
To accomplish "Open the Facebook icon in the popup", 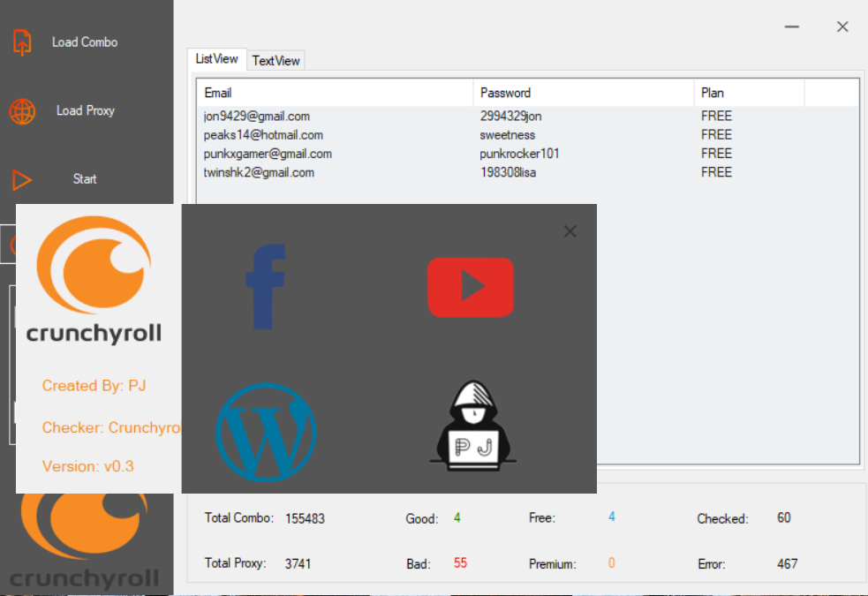I will (266, 287).
